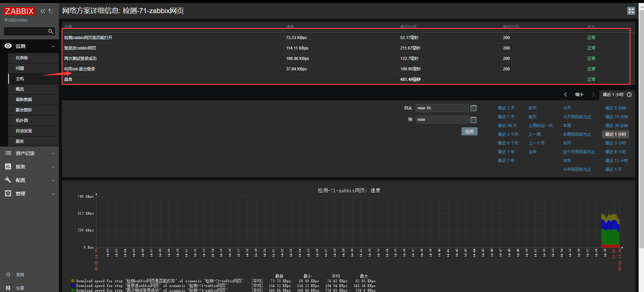Open 最新数据 menu item

(24, 100)
